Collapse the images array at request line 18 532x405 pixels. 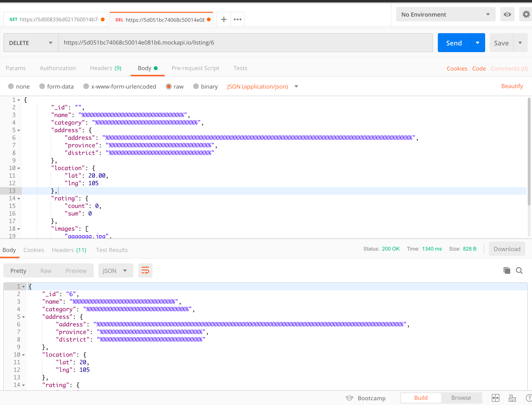click(x=19, y=229)
